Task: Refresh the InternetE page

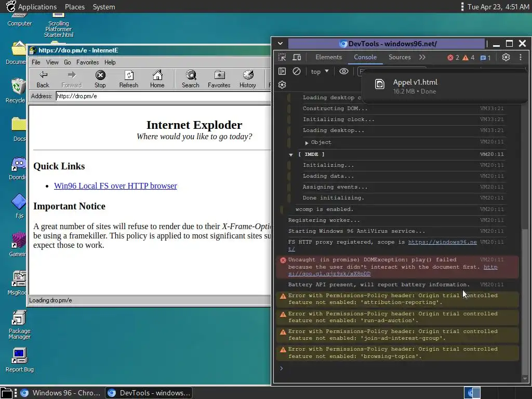Action: pos(129,79)
